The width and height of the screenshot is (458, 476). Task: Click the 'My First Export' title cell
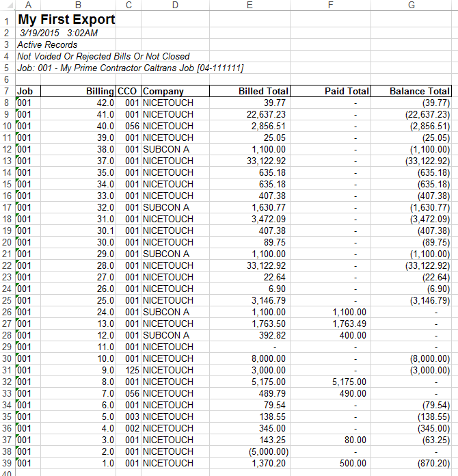click(66, 19)
